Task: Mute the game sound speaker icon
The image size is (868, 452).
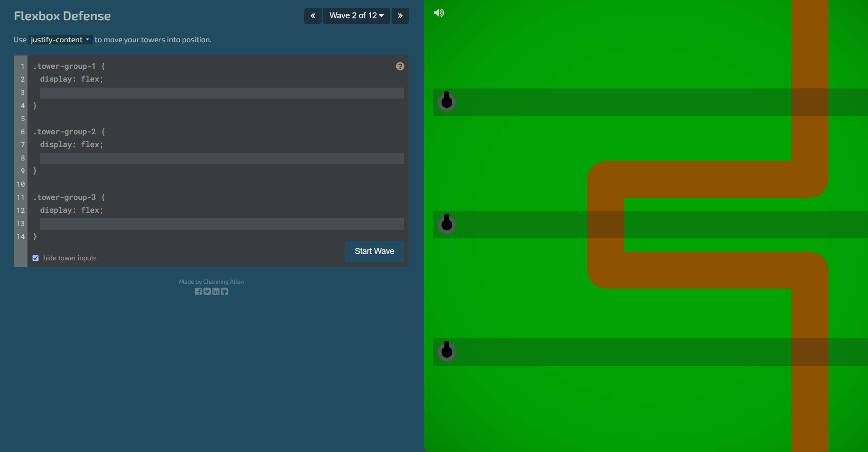Action: (439, 13)
